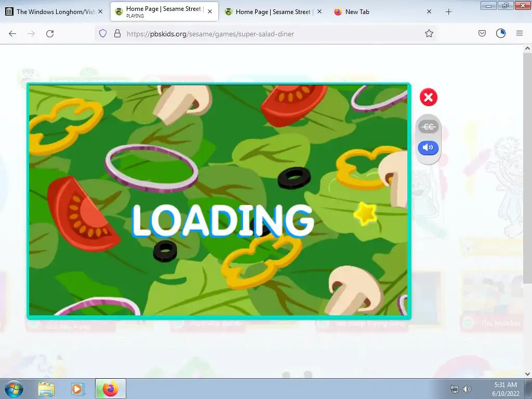Open the network status tray icon
532x399 pixels.
(x=454, y=389)
